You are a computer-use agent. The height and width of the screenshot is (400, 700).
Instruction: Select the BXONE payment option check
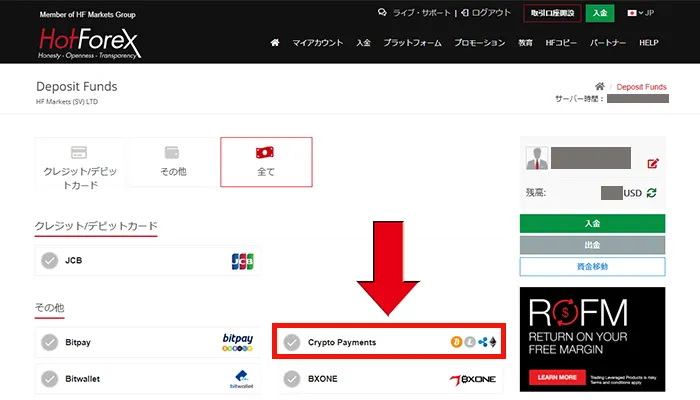tap(292, 379)
